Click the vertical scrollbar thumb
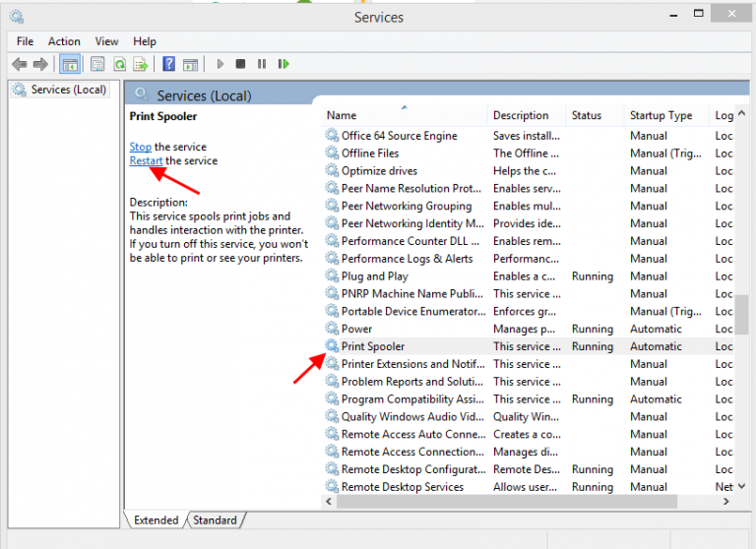 742,315
